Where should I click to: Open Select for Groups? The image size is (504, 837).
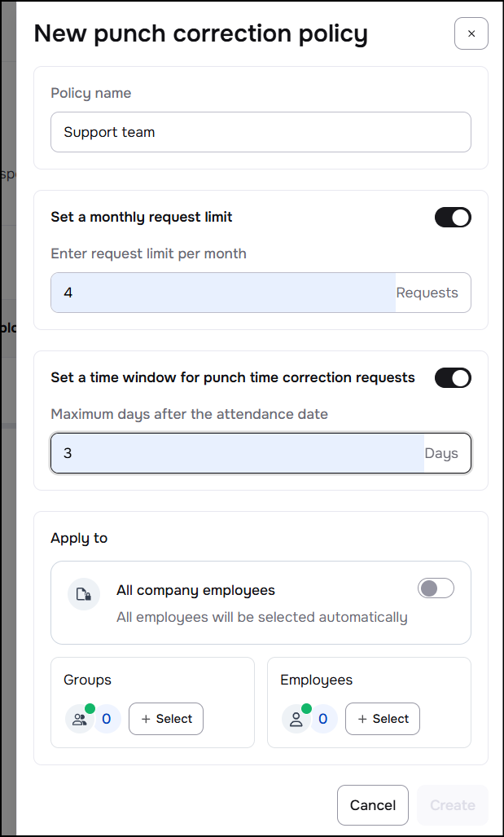click(166, 719)
